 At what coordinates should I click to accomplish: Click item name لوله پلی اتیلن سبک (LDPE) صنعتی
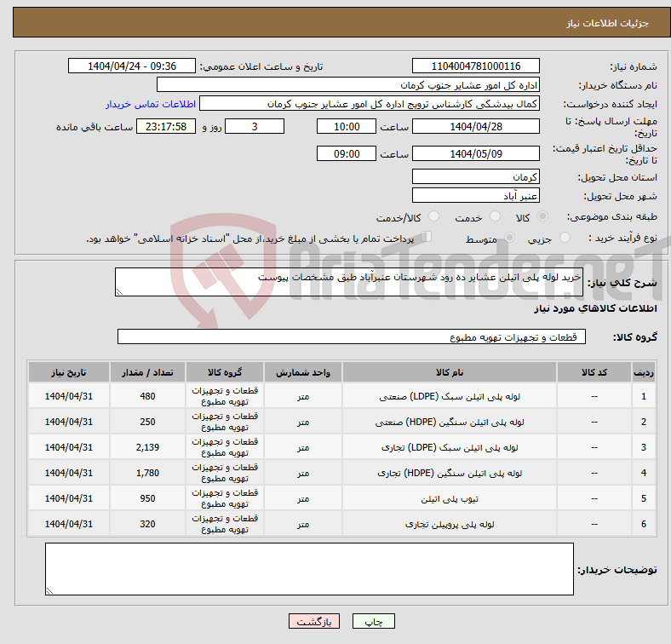[450, 396]
